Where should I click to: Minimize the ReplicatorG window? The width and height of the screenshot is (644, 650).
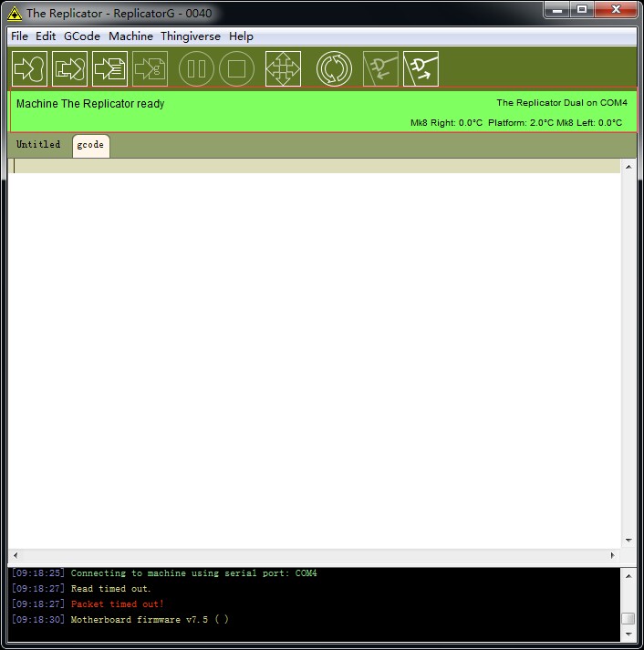[x=557, y=10]
